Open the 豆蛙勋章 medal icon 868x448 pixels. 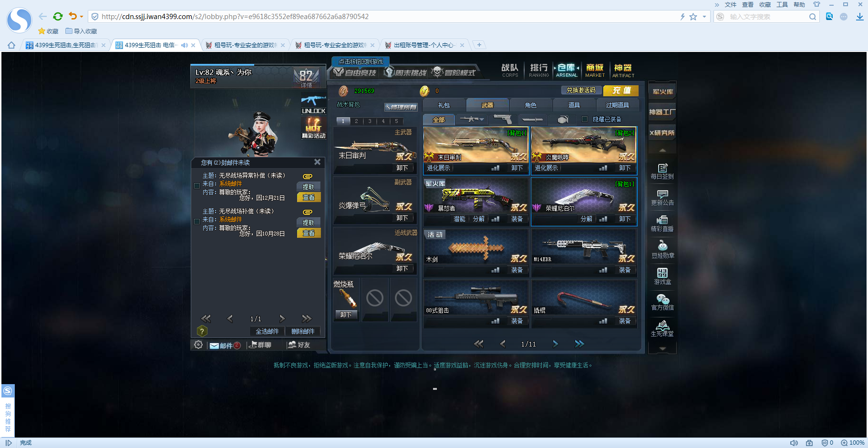point(662,250)
